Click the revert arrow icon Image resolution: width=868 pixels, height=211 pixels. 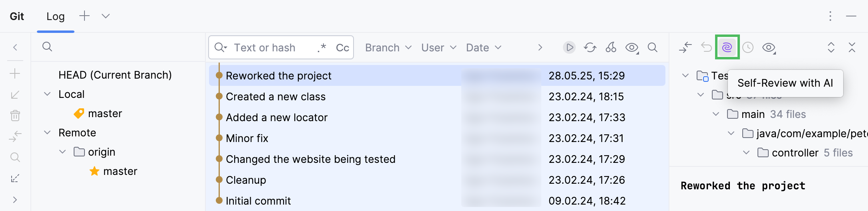pos(706,47)
